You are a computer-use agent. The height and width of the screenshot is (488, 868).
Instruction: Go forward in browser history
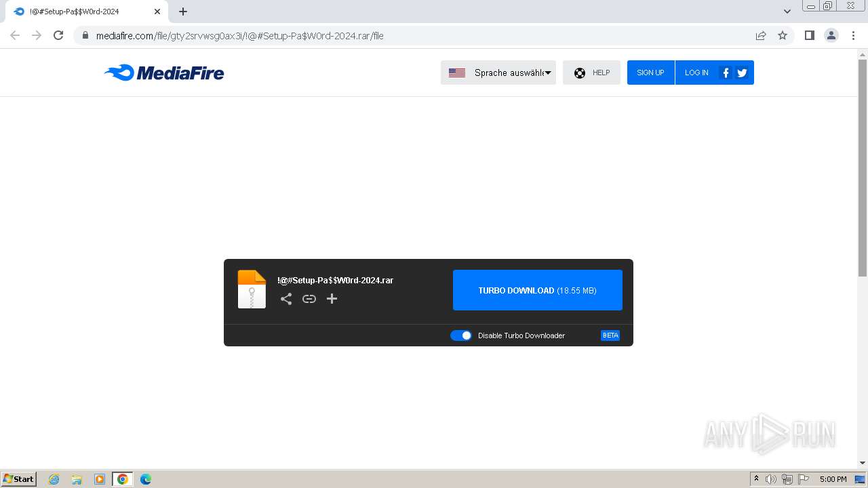tap(37, 35)
